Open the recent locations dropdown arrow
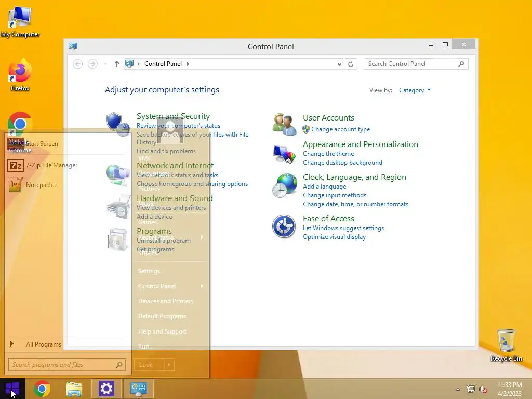The image size is (532, 399). click(x=105, y=64)
